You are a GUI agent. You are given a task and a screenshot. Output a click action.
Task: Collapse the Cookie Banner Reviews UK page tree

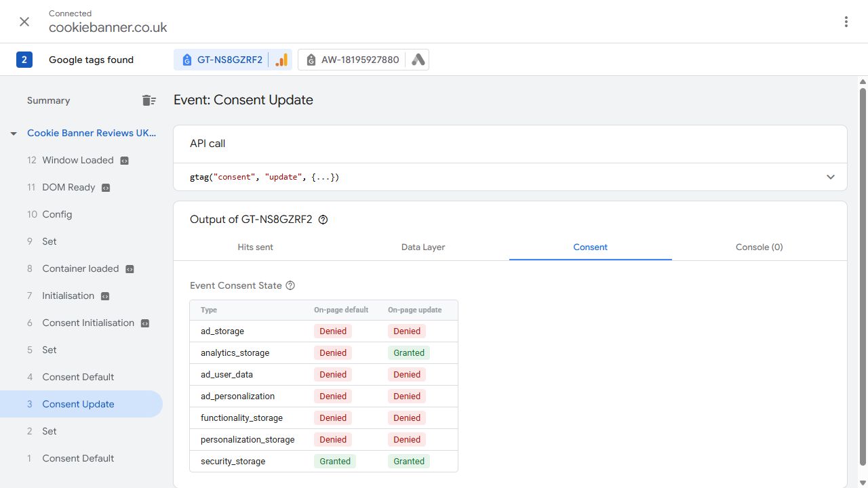[14, 134]
